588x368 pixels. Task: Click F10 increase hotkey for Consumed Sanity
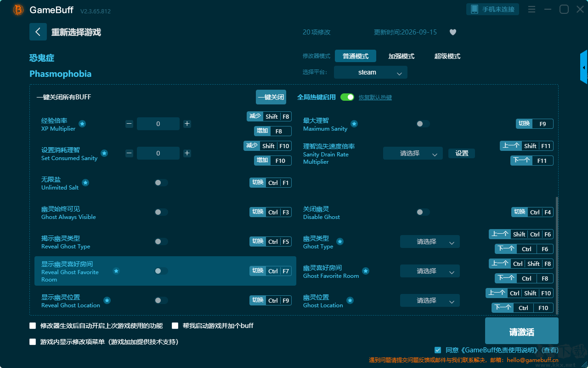[273, 161]
